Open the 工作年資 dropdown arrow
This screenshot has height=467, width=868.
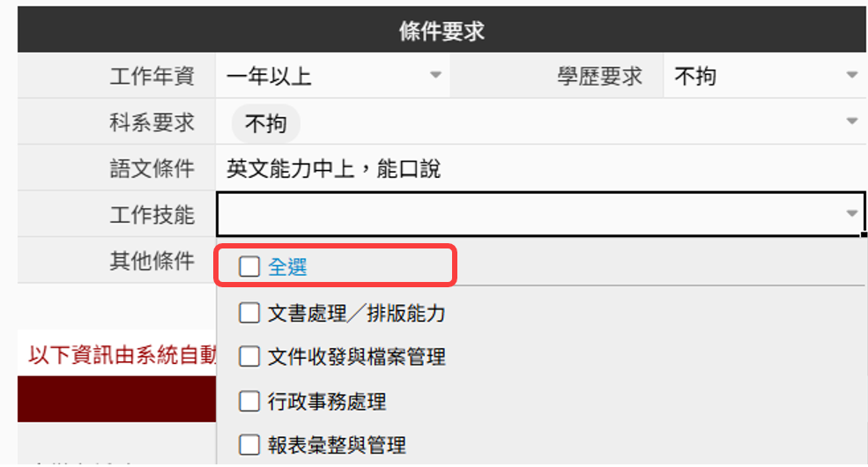pyautogui.click(x=435, y=76)
